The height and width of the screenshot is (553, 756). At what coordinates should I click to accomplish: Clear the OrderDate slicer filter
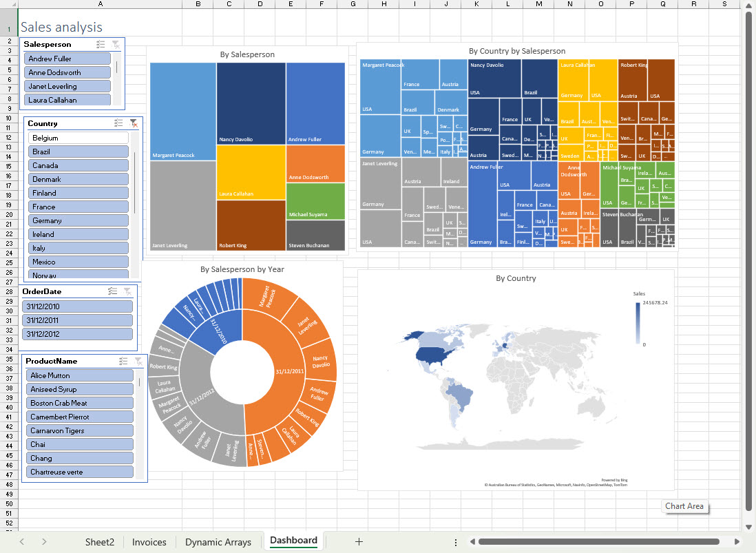[x=128, y=291]
